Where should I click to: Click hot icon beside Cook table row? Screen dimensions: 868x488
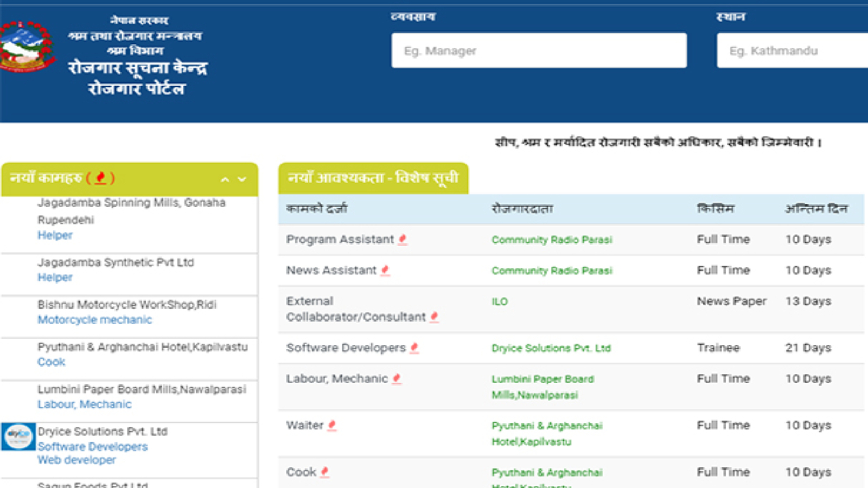[x=324, y=472]
